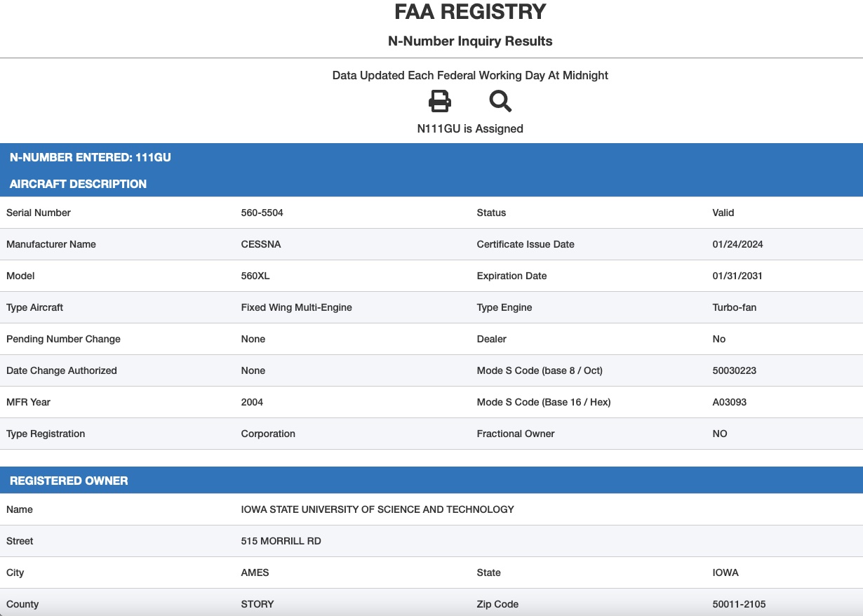
Task: Click the 'Expiration Date' label
Action: 511,276
